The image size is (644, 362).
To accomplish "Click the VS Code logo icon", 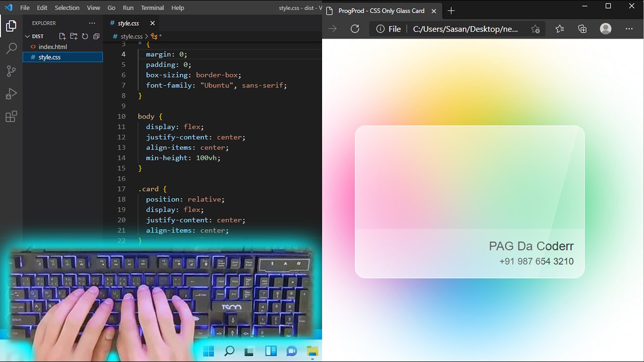I will tap(8, 8).
